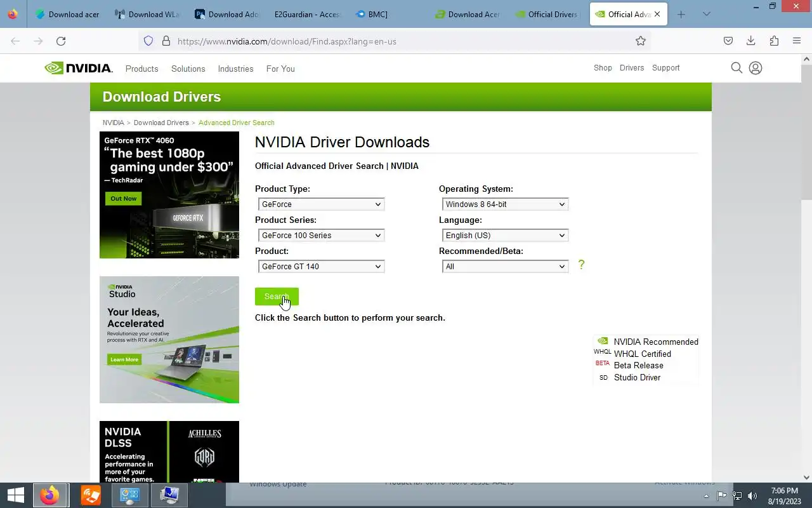Viewport: 812px width, 508px height.
Task: Click the site security padlock icon
Action: [x=166, y=41]
